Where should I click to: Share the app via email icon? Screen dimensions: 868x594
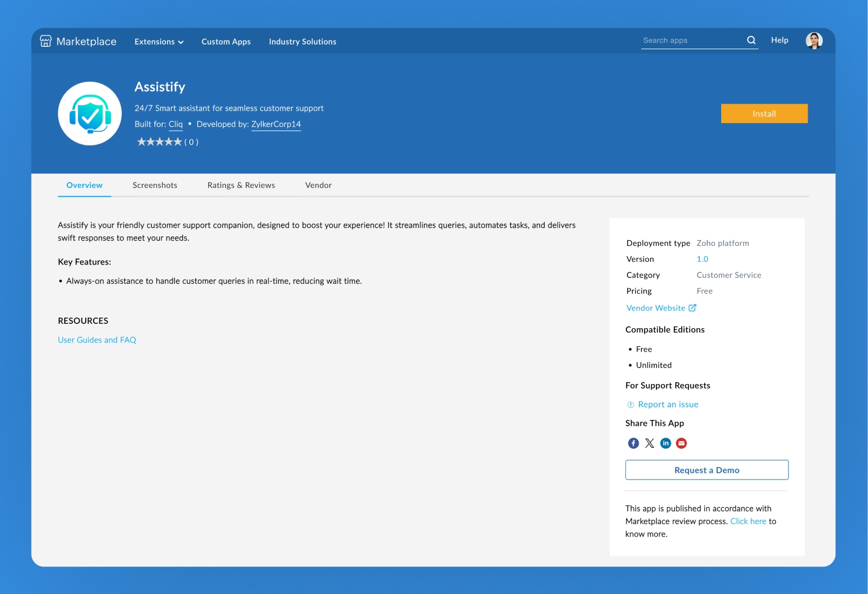(x=682, y=443)
